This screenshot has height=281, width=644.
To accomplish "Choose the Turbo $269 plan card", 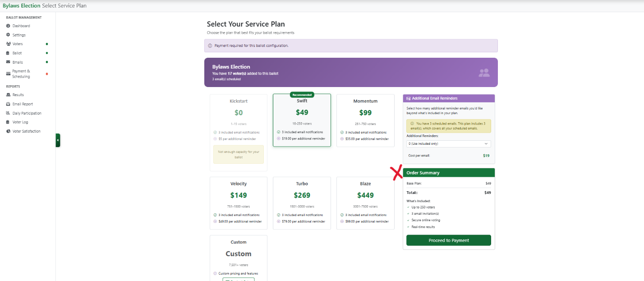I will tap(302, 203).
